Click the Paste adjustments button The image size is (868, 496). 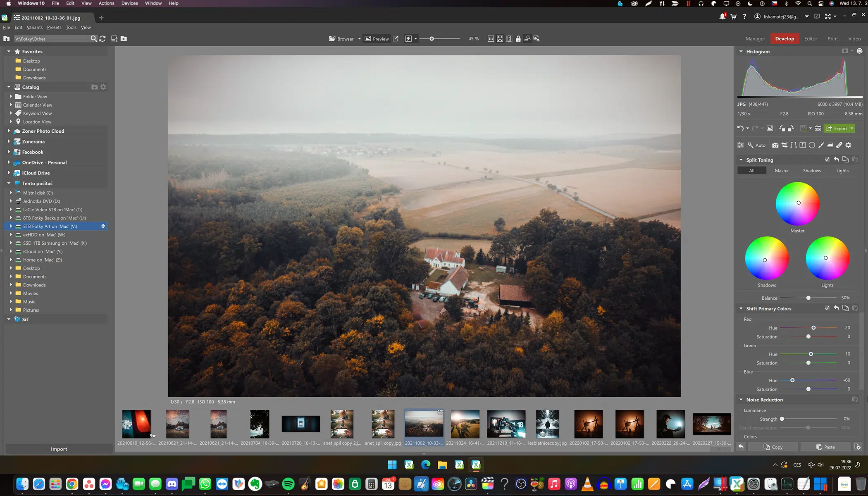tap(825, 447)
